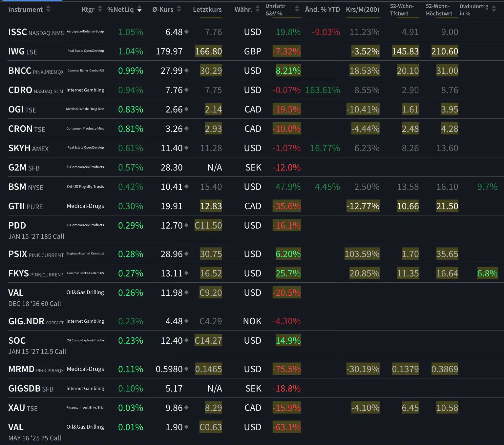Viewport: 504px width, 445px height.
Task: Select the BSM NYSE instrument
Action: coord(26,187)
